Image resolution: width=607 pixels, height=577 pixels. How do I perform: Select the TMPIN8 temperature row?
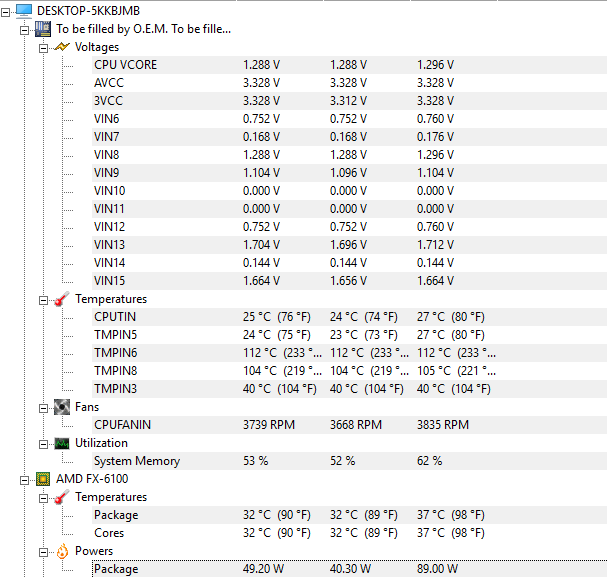[350, 371]
